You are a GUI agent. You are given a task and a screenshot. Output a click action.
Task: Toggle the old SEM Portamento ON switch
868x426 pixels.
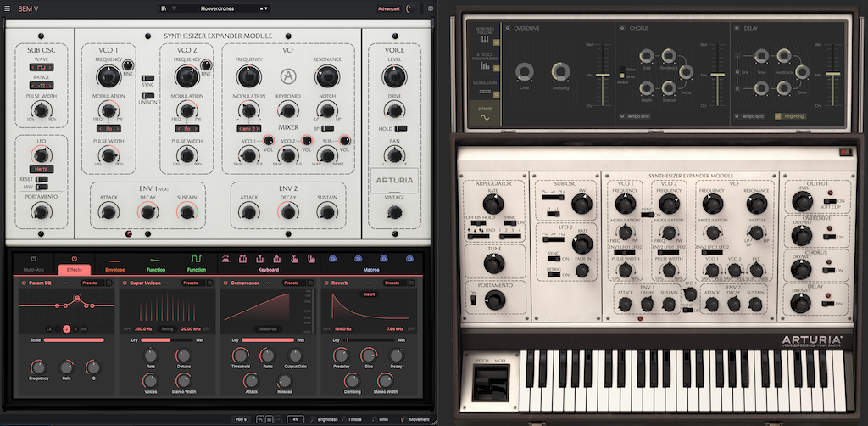click(x=473, y=300)
